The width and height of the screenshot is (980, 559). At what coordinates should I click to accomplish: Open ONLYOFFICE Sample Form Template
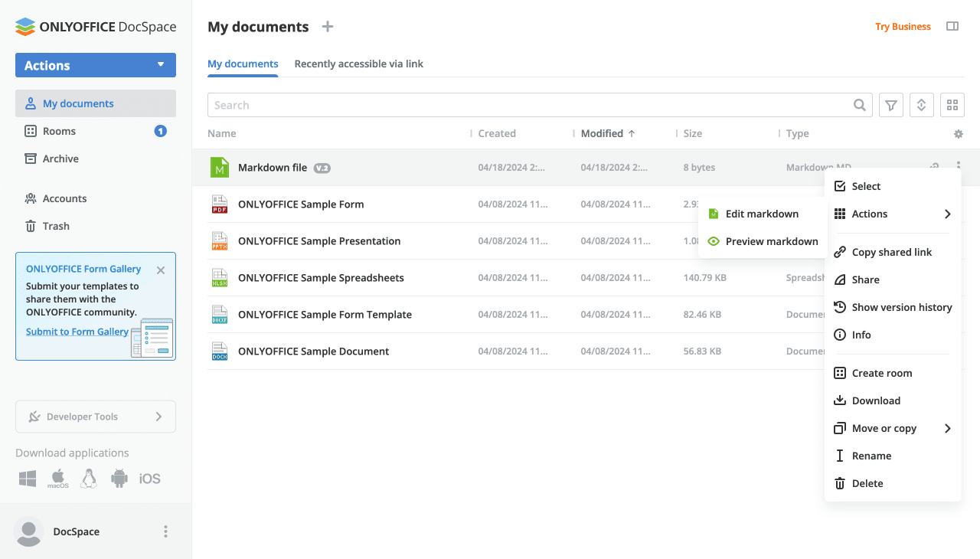coord(325,315)
